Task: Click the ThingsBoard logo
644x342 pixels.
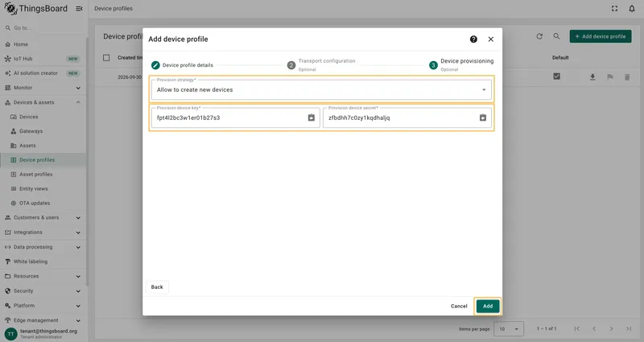Action: (35, 9)
